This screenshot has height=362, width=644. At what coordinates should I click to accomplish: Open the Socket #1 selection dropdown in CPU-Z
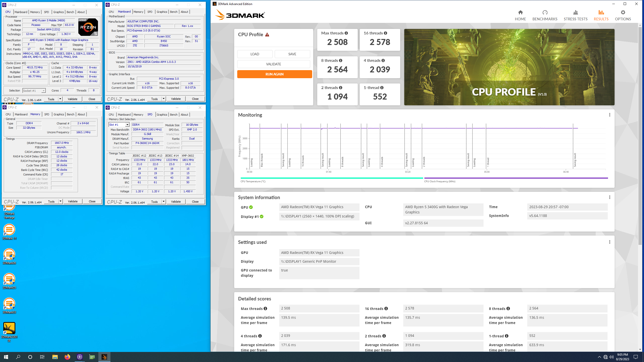point(34,91)
